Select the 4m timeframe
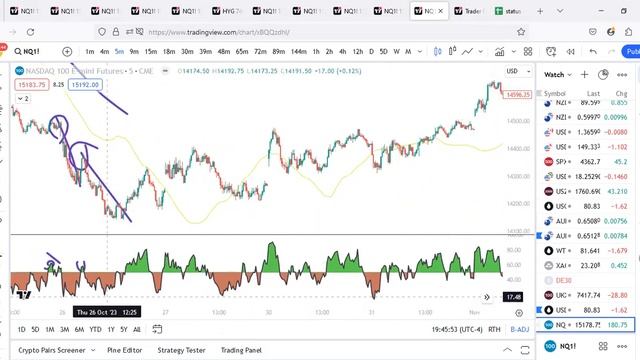Image resolution: width=640 pixels, height=360 pixels. pyautogui.click(x=104, y=51)
